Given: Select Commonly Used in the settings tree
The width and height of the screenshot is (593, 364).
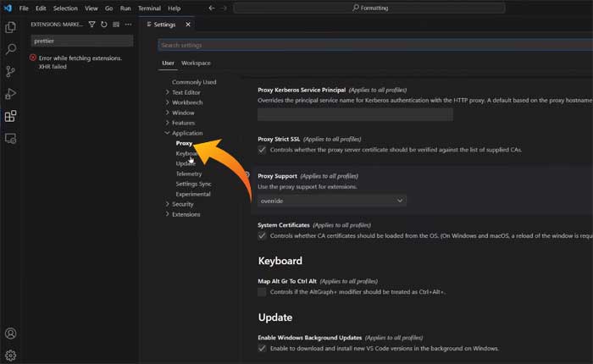Looking at the screenshot, I should tap(194, 82).
